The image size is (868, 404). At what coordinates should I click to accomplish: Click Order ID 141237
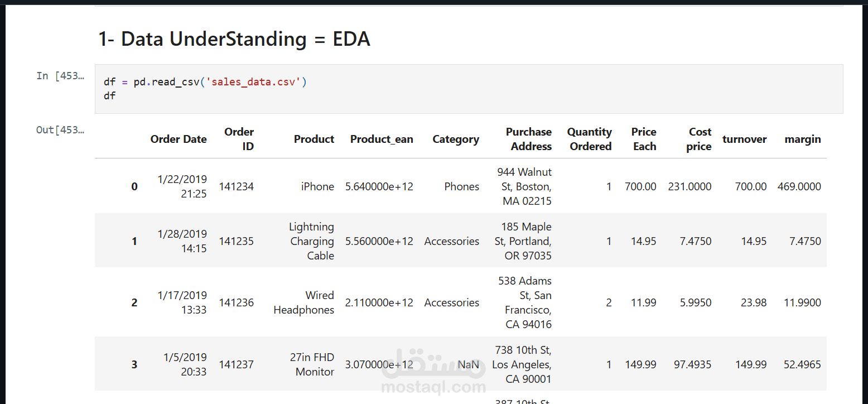[x=236, y=364]
